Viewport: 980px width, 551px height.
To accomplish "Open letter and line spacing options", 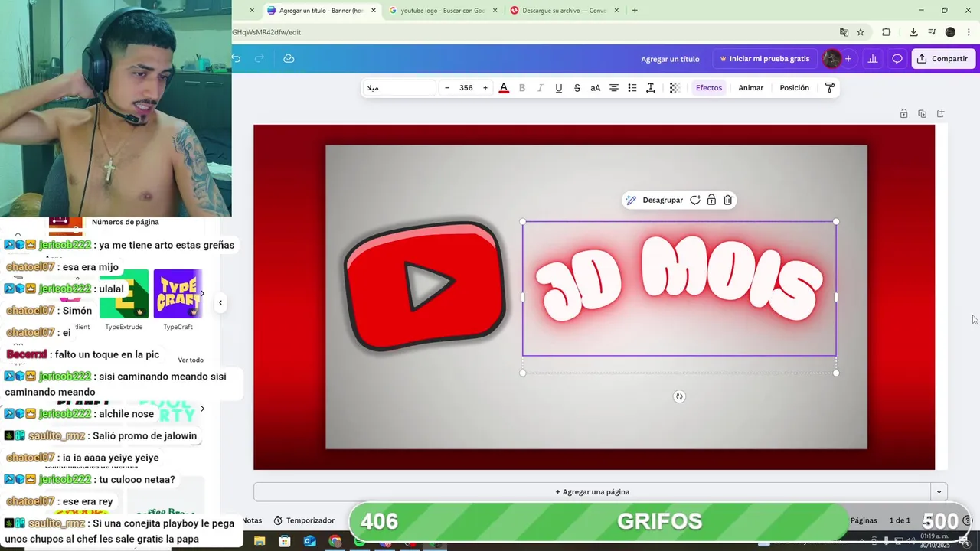I will (x=650, y=88).
